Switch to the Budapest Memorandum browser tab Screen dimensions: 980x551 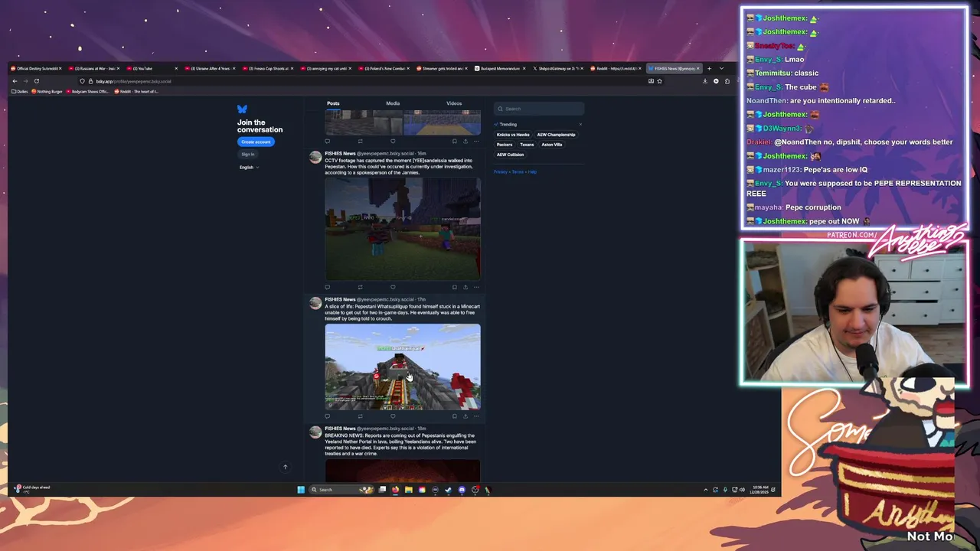click(499, 69)
